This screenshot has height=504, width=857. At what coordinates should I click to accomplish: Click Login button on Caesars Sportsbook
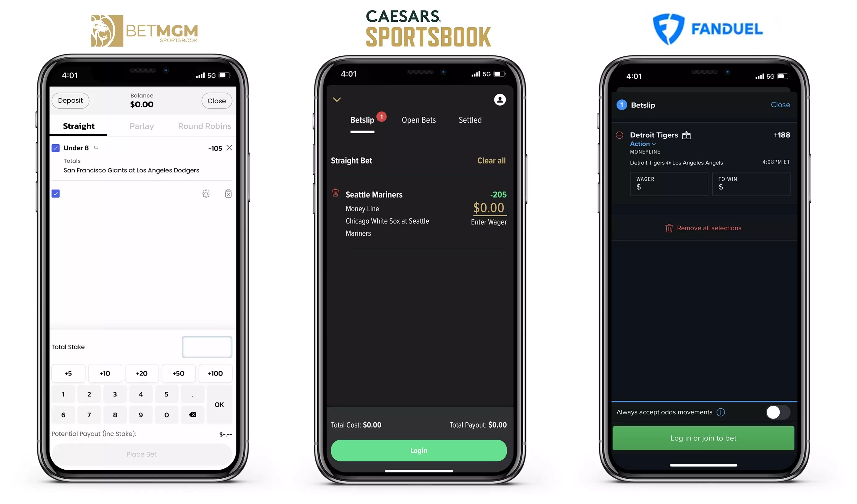(x=418, y=450)
